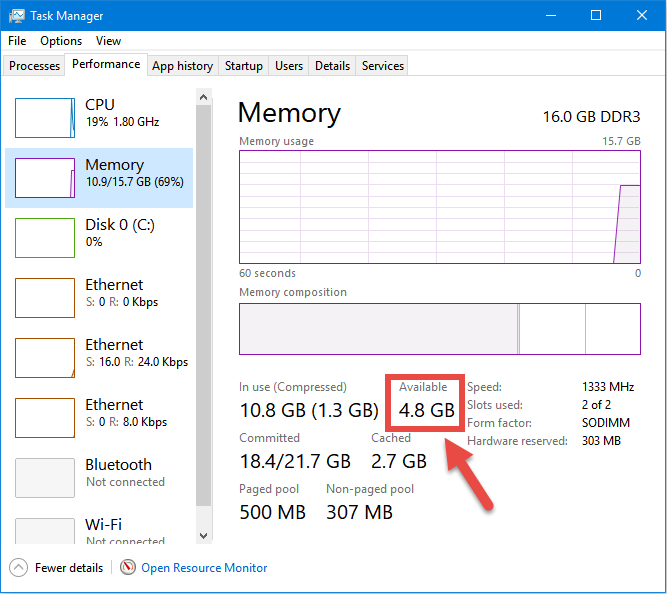Switch to the Startup tab

click(x=244, y=66)
